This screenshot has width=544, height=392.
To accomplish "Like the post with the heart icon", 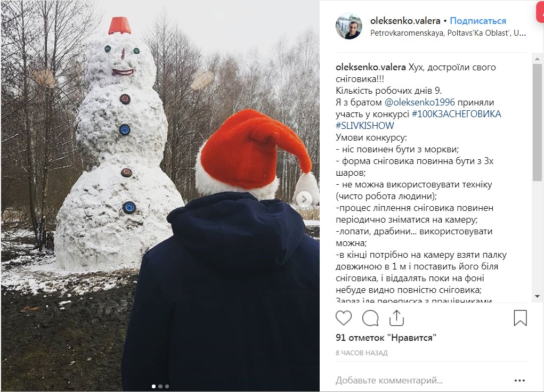I will (344, 318).
